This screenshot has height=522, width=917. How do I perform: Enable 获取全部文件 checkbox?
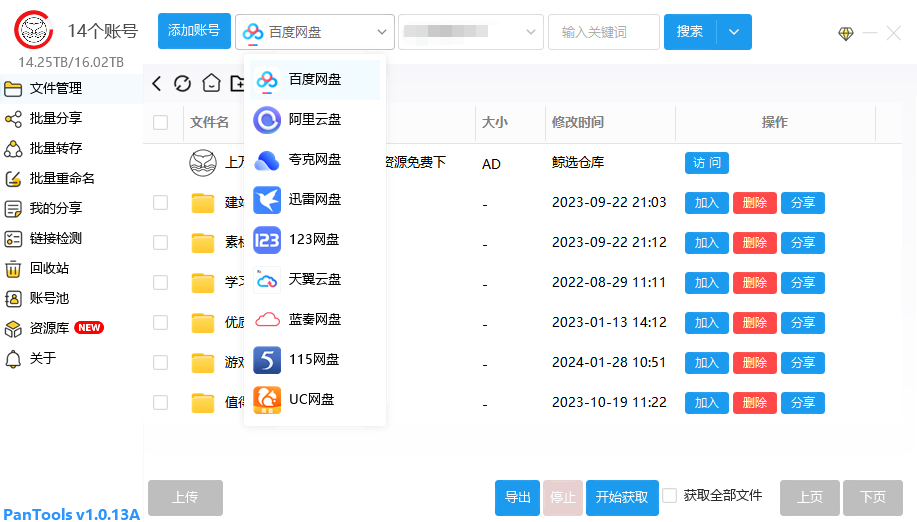pos(670,496)
